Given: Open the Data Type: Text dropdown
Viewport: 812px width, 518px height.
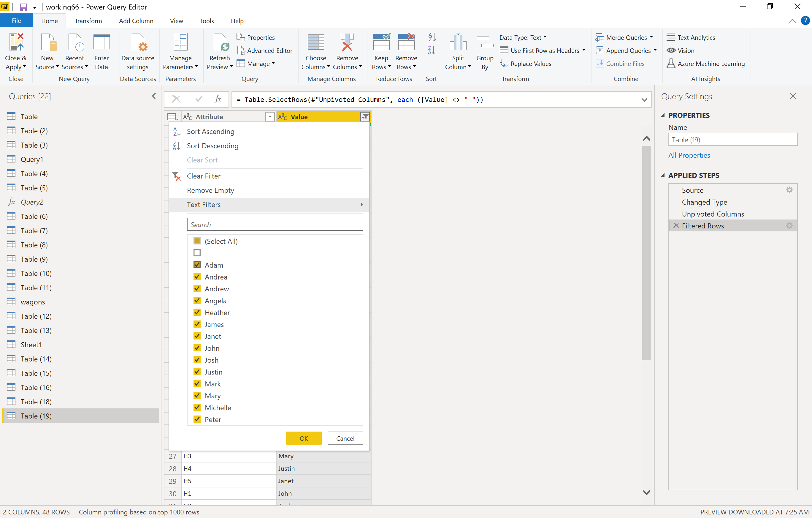Looking at the screenshot, I should point(523,37).
